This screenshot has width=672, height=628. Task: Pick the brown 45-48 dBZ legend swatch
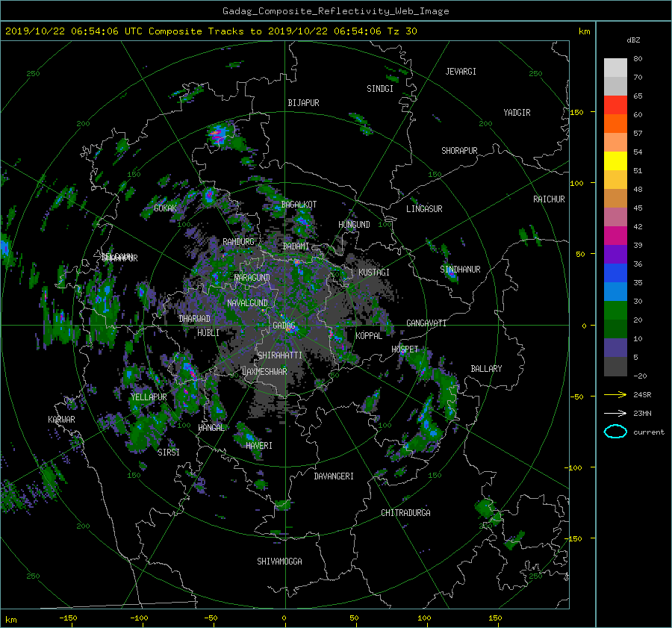[615, 198]
